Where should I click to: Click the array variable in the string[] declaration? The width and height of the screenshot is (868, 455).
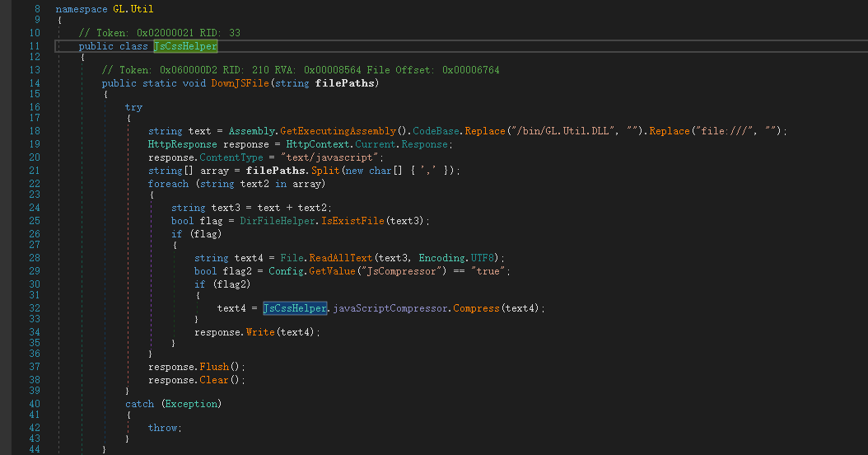pos(214,171)
